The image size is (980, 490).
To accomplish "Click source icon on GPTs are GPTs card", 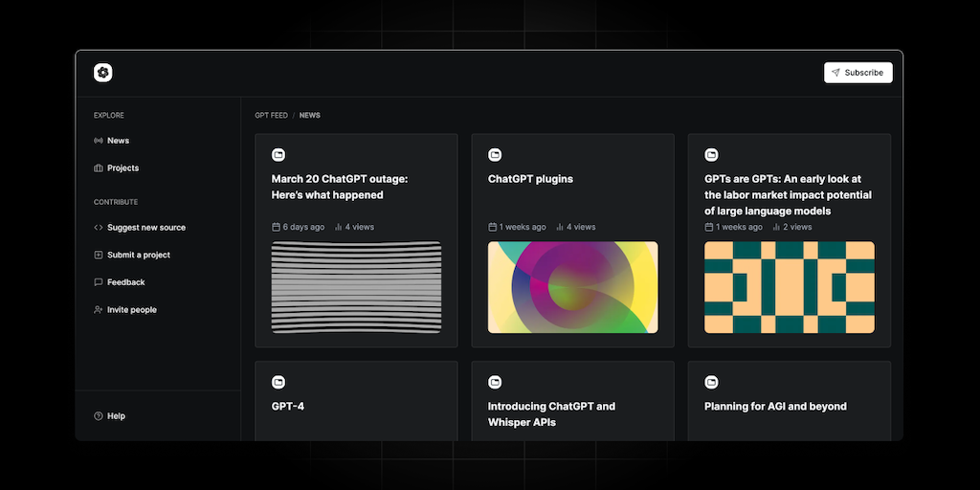I will click(x=711, y=155).
